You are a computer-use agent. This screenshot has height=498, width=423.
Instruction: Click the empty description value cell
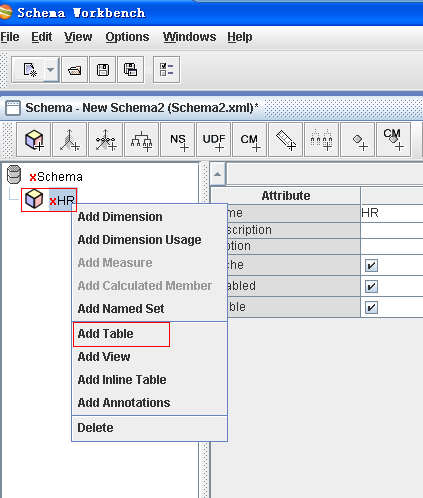point(392,230)
